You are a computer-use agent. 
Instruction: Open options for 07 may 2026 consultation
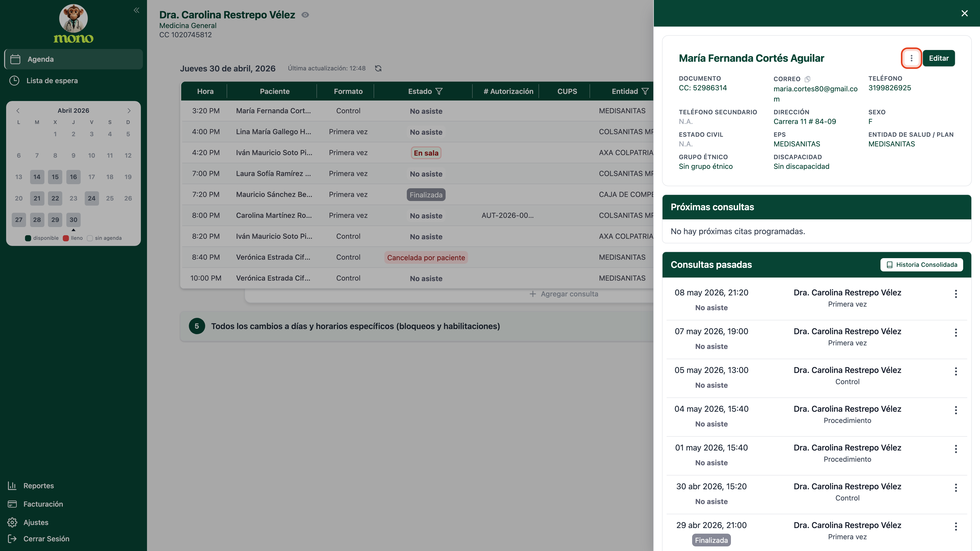(x=956, y=333)
